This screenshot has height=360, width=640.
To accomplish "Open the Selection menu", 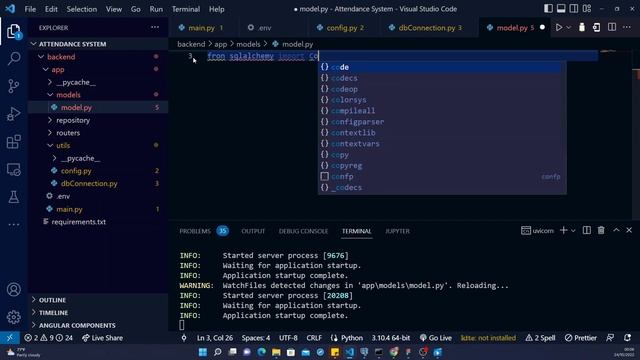I will tap(82, 9).
